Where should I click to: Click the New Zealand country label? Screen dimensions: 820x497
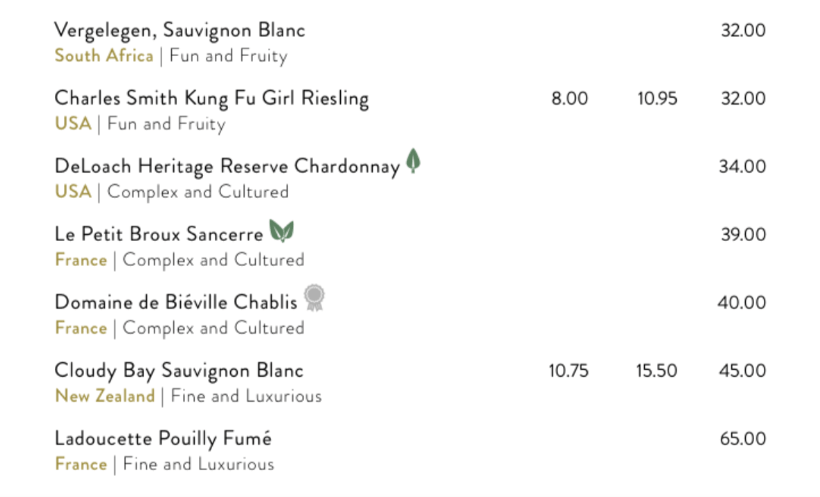105,396
